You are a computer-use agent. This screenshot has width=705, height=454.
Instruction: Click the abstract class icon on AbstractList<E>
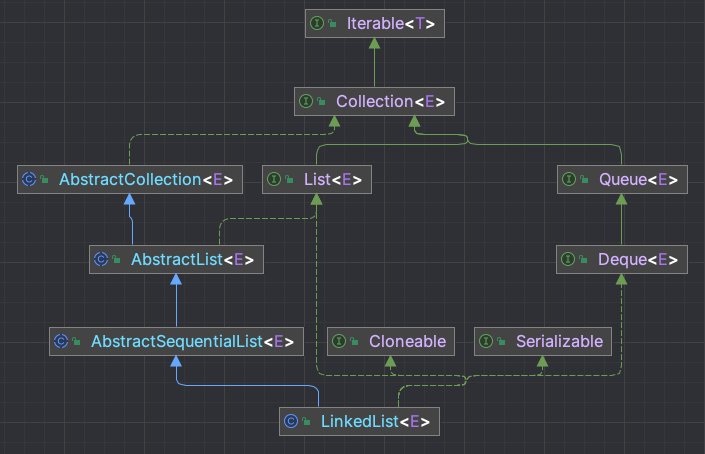(101, 259)
